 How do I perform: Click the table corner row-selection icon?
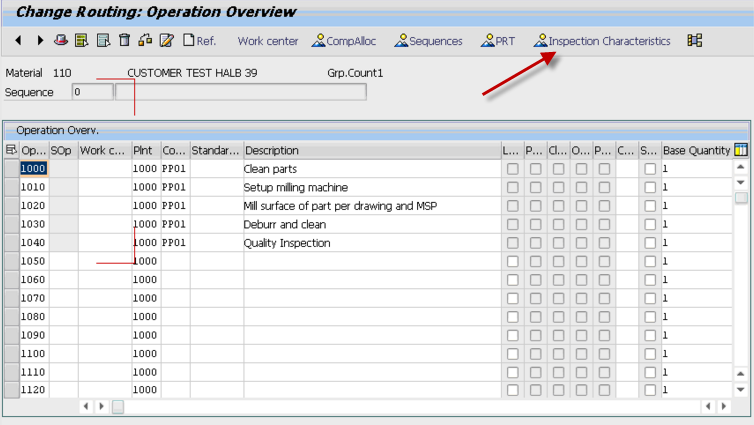point(11,150)
